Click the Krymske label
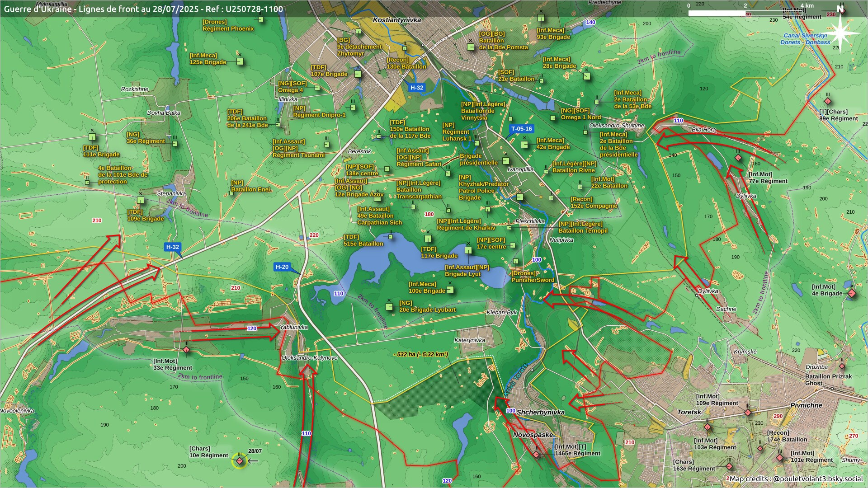The image size is (868, 488). point(745,352)
